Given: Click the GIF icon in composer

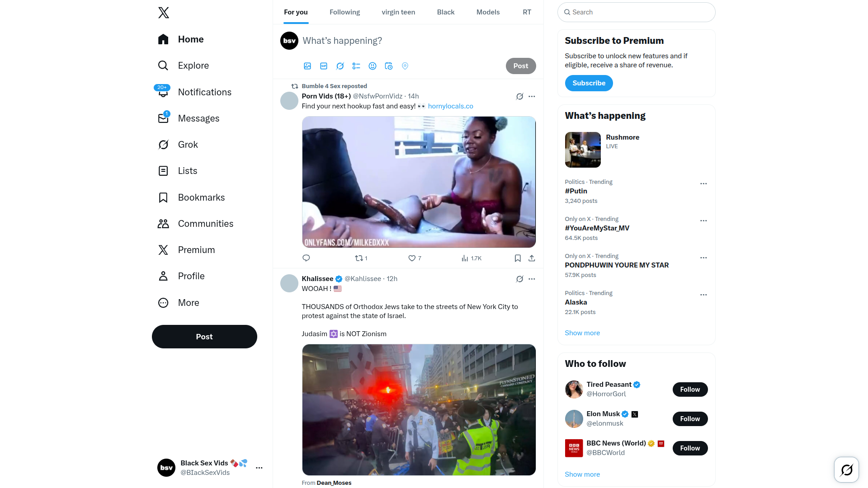Looking at the screenshot, I should pyautogui.click(x=324, y=66).
